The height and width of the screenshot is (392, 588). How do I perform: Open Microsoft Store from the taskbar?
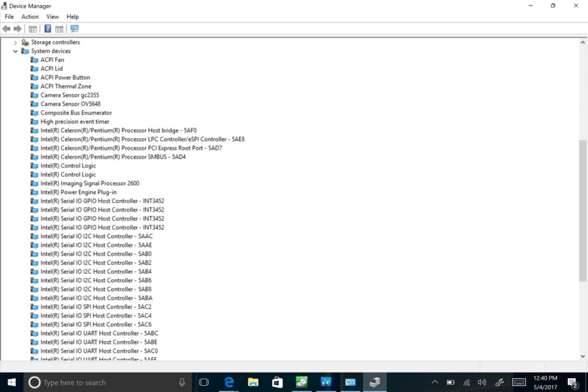pyautogui.click(x=277, y=382)
